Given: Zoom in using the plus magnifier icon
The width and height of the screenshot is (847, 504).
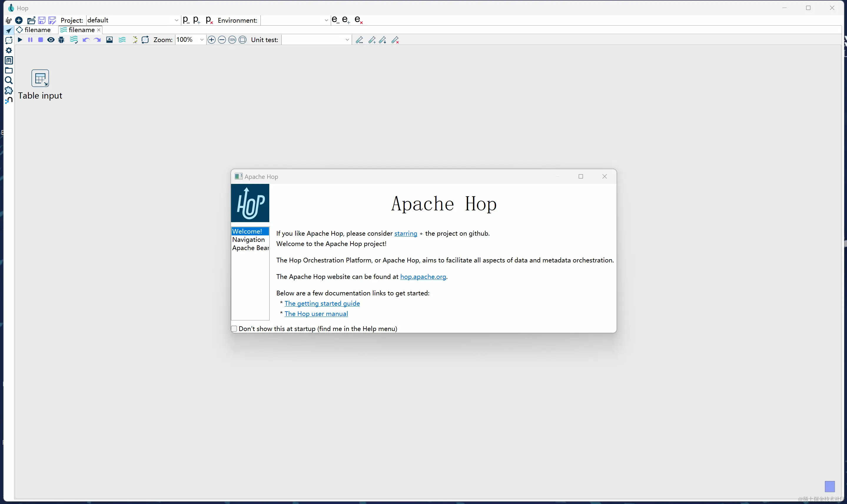Looking at the screenshot, I should [x=211, y=40].
